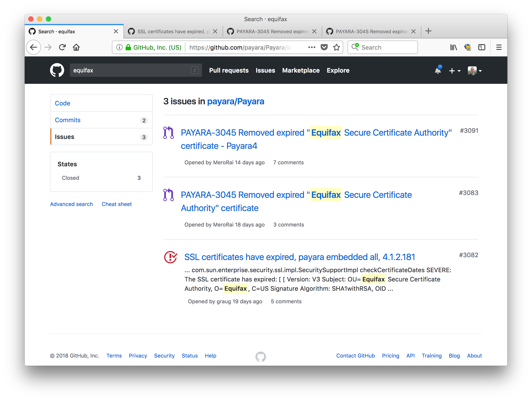Open the user avatar profile menu
The image size is (532, 401).
[x=474, y=71]
